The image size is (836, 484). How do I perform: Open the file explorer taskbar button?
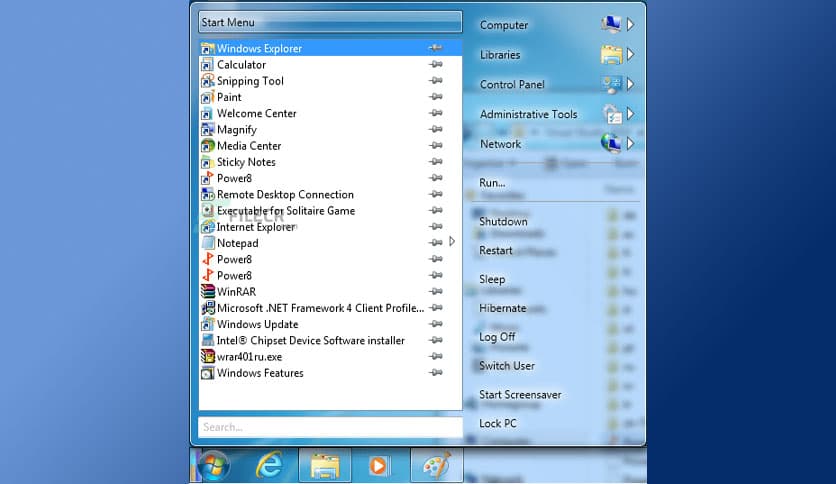pyautogui.click(x=325, y=466)
